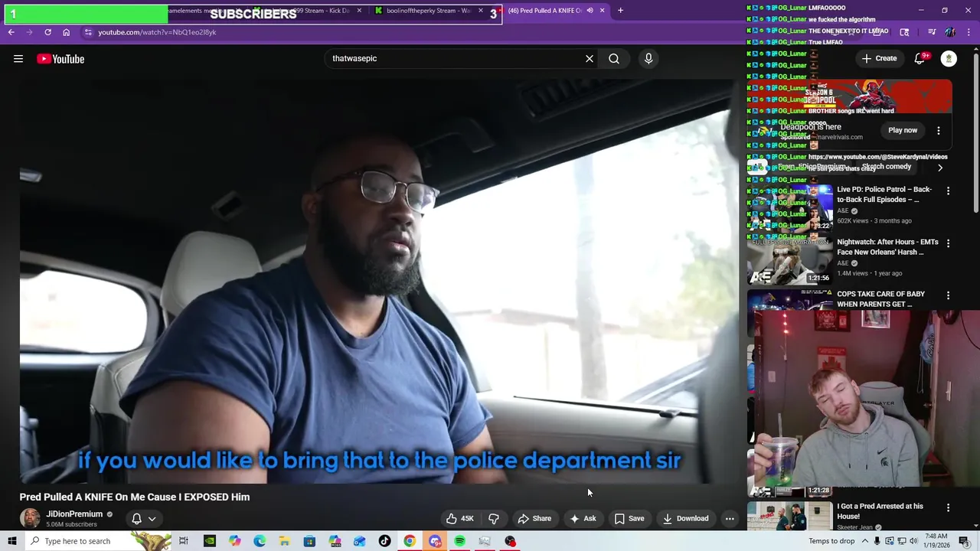Open a new browser tab
The height and width of the screenshot is (551, 980).
(x=620, y=11)
